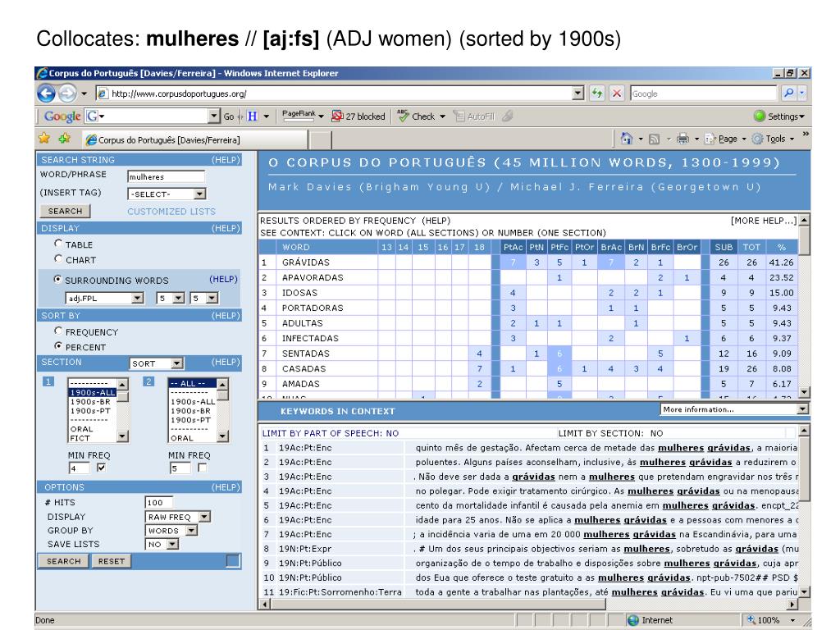Screen dimensions: 840x630
Task: Open the Tools menu
Action: (x=773, y=139)
